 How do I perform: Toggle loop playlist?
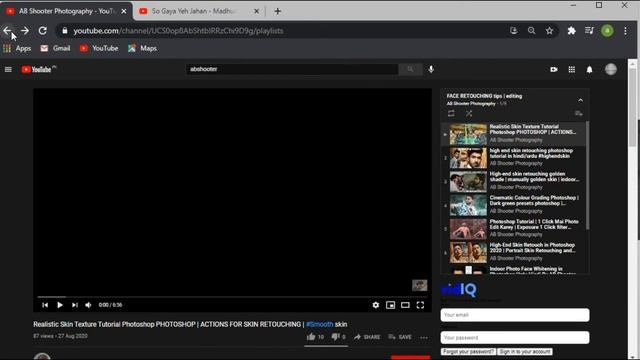click(451, 113)
